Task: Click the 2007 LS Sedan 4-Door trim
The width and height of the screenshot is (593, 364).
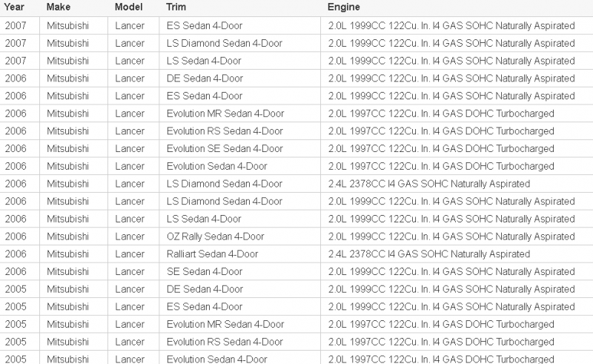Action: (205, 61)
